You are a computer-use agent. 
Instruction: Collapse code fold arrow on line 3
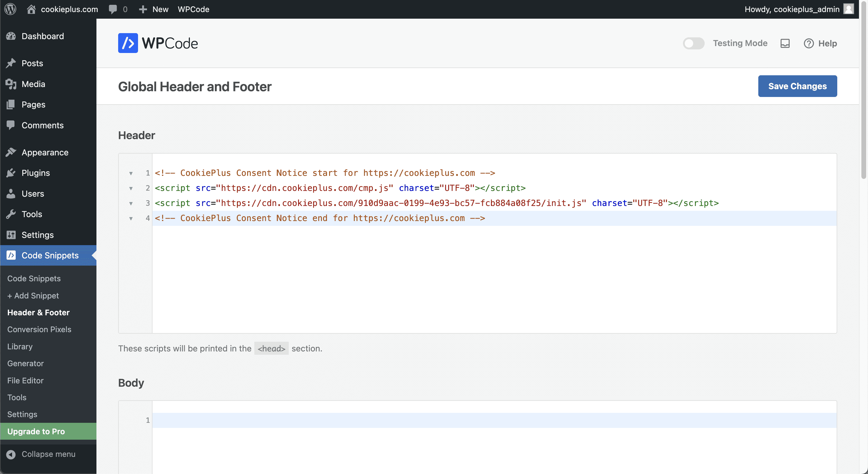coord(131,203)
